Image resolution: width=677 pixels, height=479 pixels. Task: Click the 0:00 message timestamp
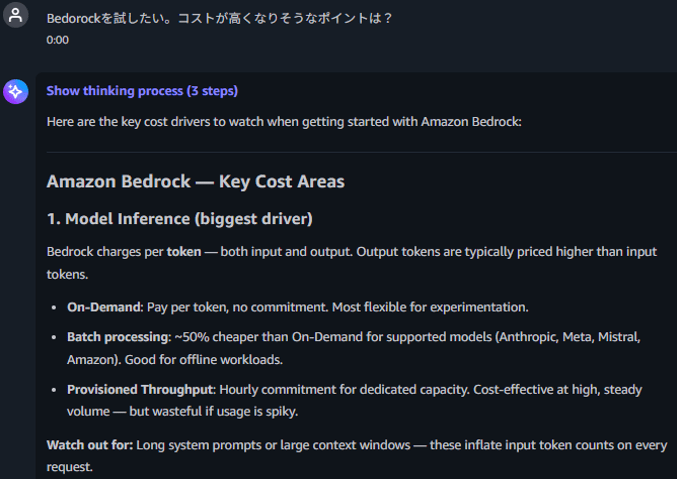[57, 40]
